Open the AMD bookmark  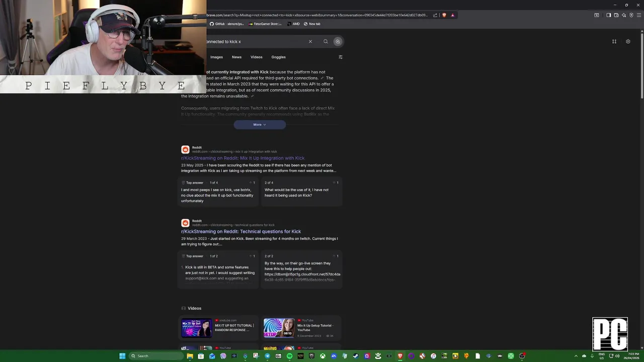[294, 24]
